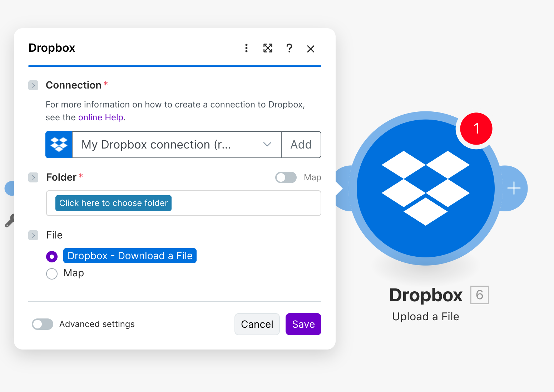554x392 pixels.
Task: Click the Dropbox logo beside the connection field
Action: 59,145
